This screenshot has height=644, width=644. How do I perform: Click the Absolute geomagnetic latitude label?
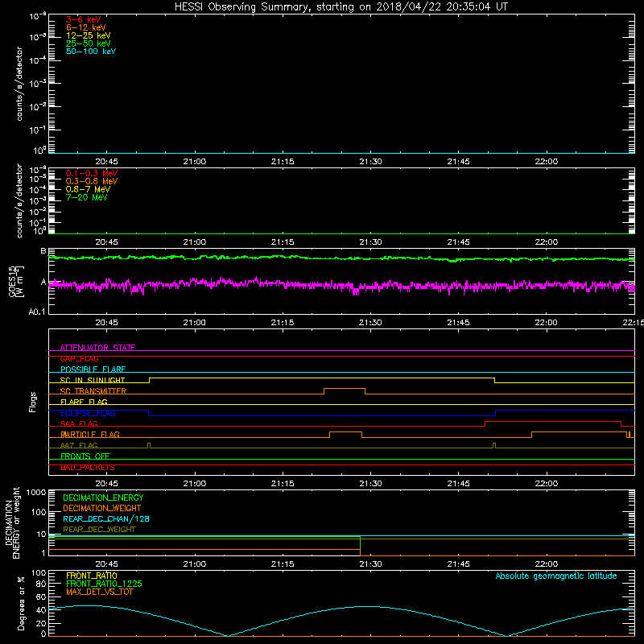click(556, 576)
